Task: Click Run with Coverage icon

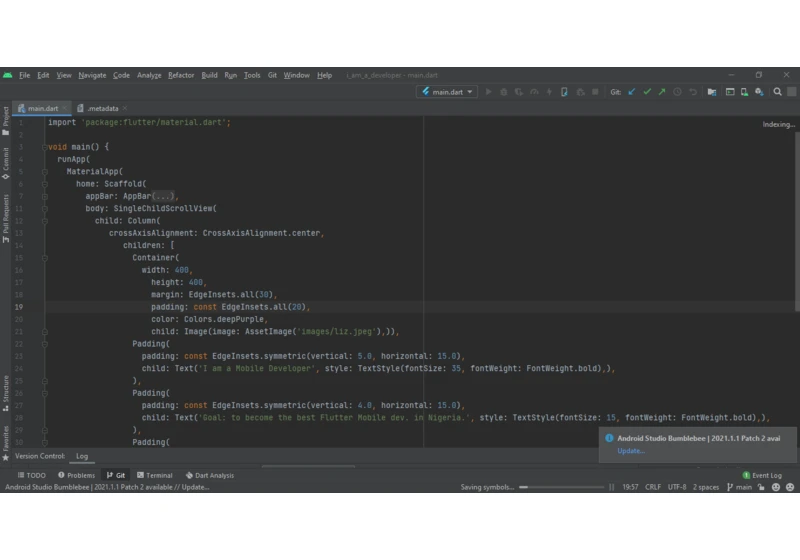Action: [519, 92]
